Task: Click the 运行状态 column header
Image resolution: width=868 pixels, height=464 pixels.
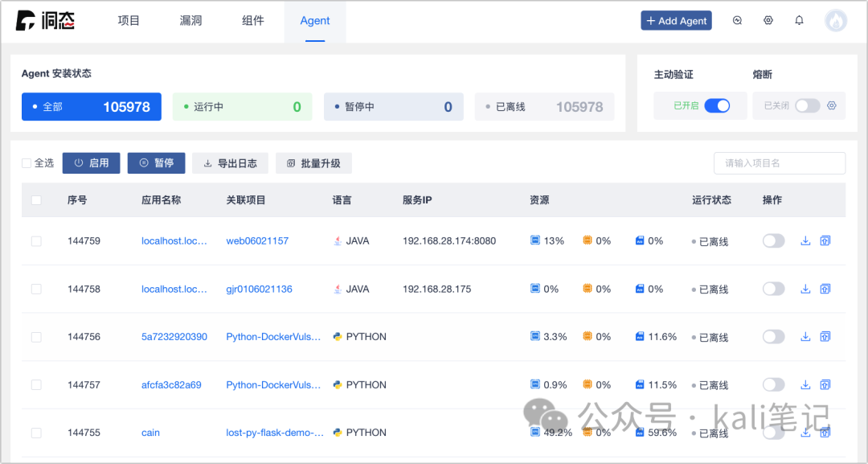Action: tap(711, 200)
